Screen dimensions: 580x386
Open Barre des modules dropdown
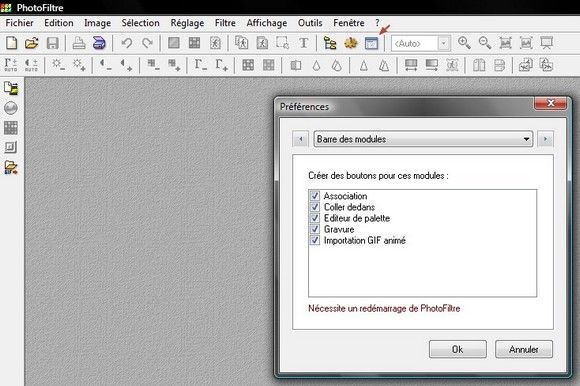[423, 139]
